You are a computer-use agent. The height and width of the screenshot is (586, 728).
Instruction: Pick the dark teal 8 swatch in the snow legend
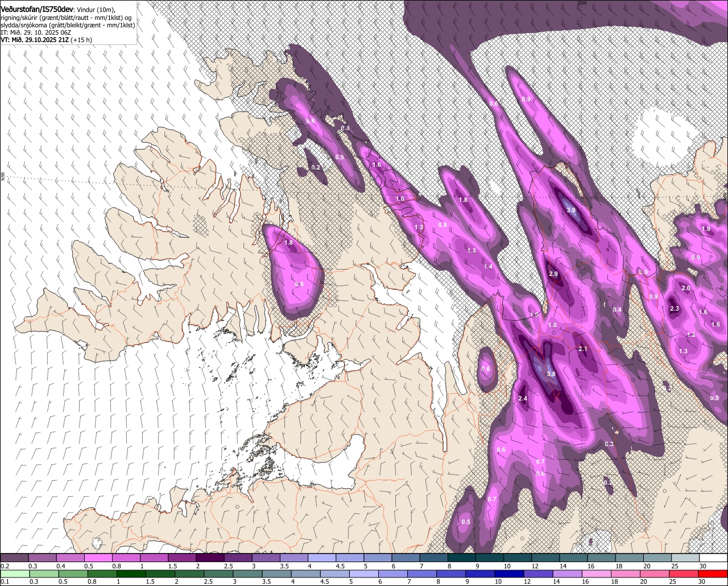tap(461, 558)
